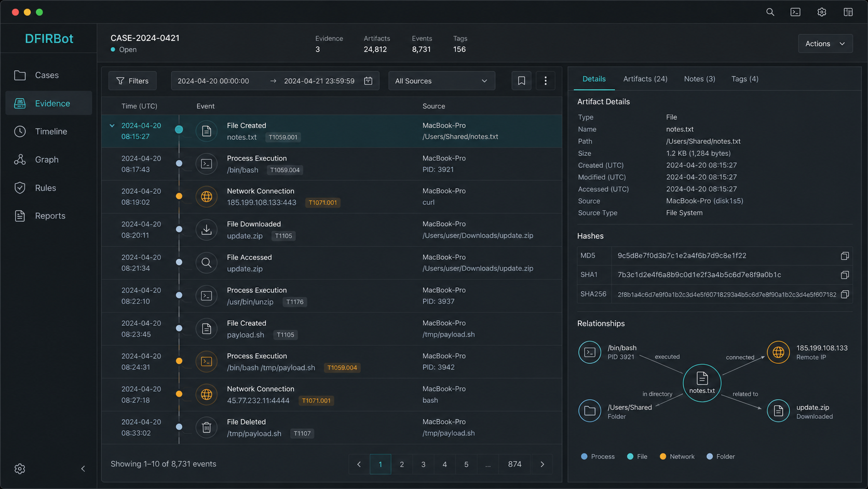Click the Time (UTC) column header
This screenshot has width=868, height=489.
(139, 106)
